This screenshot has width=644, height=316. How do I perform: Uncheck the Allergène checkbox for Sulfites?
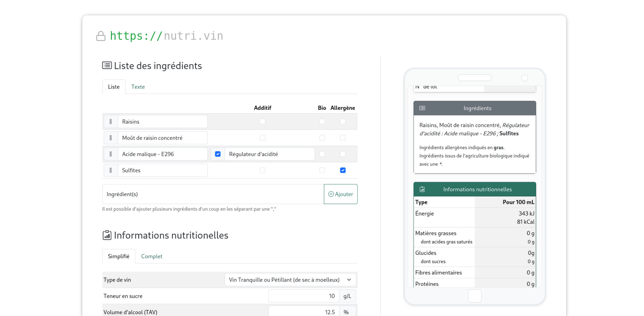point(343,170)
